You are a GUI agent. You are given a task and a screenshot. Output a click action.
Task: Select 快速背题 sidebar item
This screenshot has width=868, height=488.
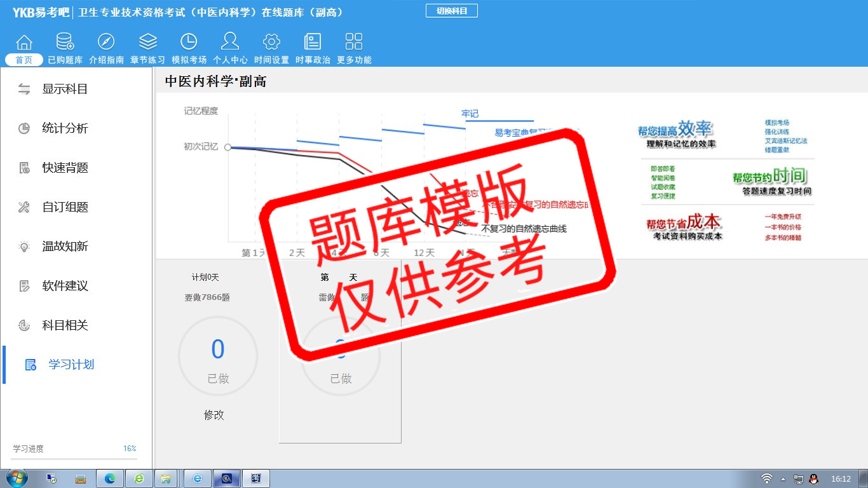pyautogui.click(x=64, y=168)
